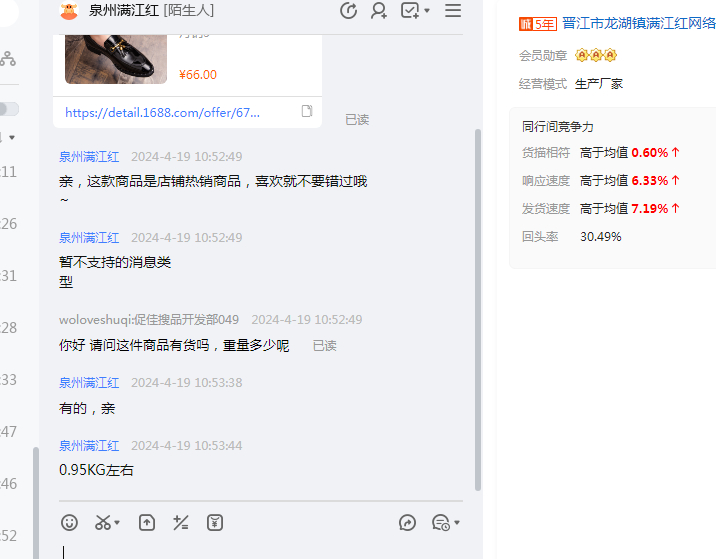Click the message input field
This screenshot has width=716, height=559.
coord(261,550)
